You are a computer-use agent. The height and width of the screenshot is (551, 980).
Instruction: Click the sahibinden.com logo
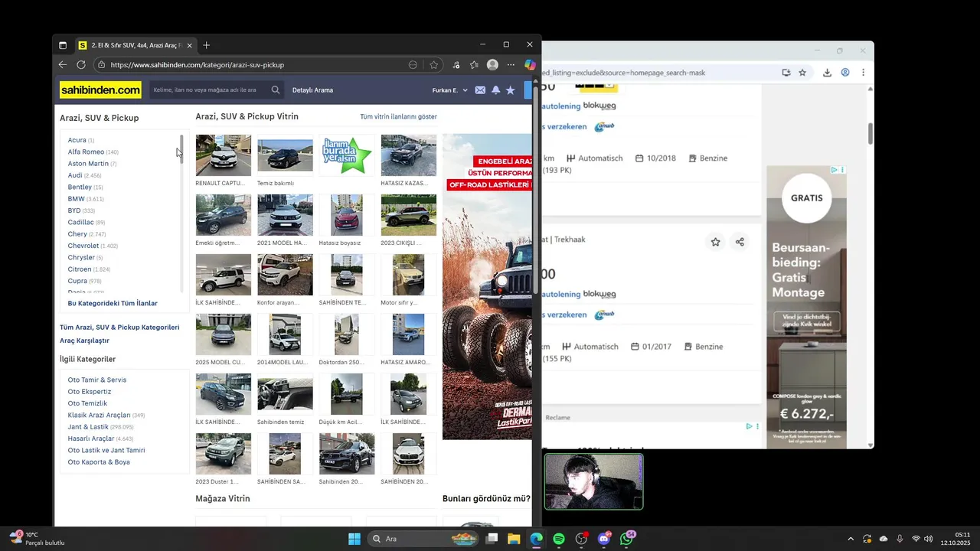[100, 90]
